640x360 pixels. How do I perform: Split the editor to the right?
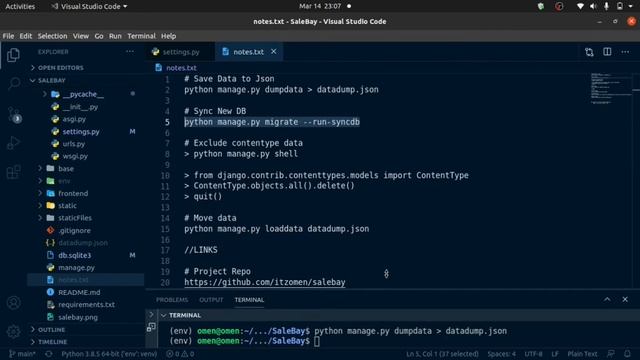point(607,51)
